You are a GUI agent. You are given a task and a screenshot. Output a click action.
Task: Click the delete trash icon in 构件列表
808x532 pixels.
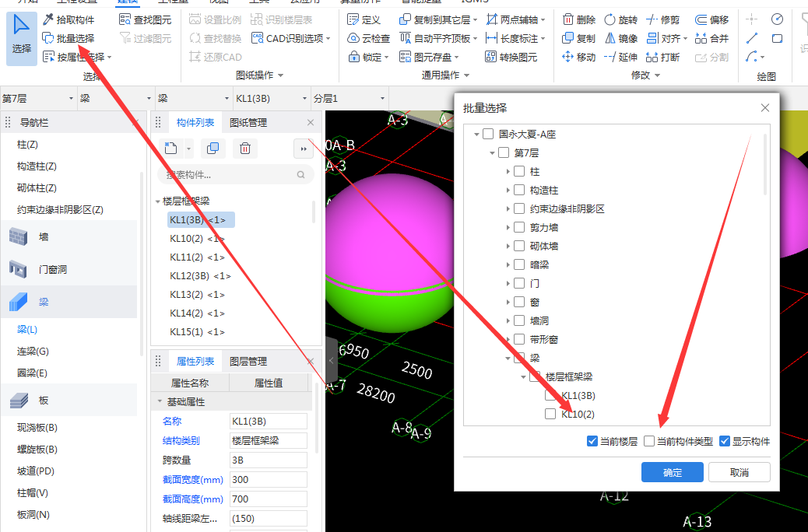(245, 149)
